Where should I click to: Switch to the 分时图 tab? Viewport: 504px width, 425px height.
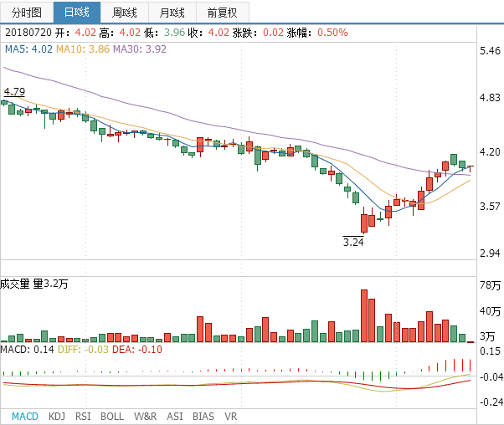click(x=27, y=13)
